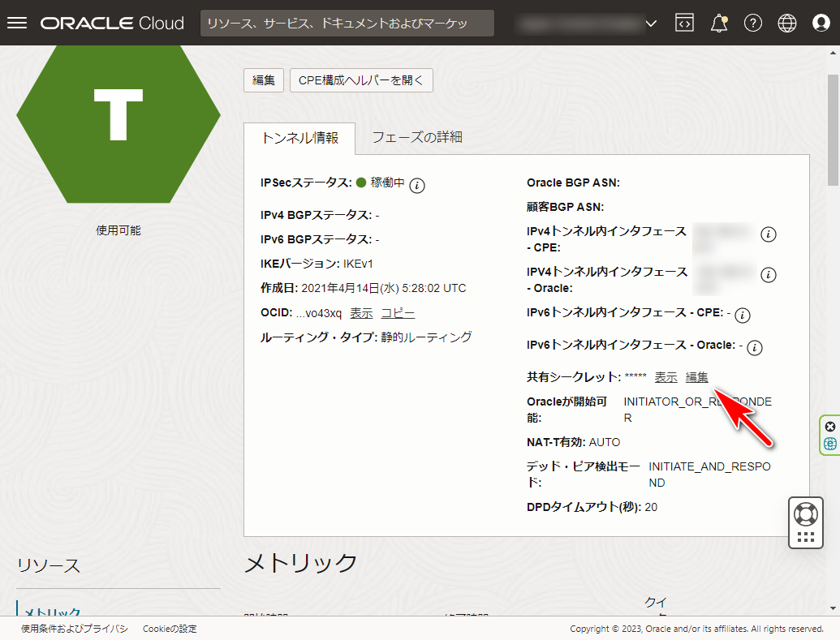Click the 編集 button at top
The width and height of the screenshot is (840, 640).
[x=263, y=80]
